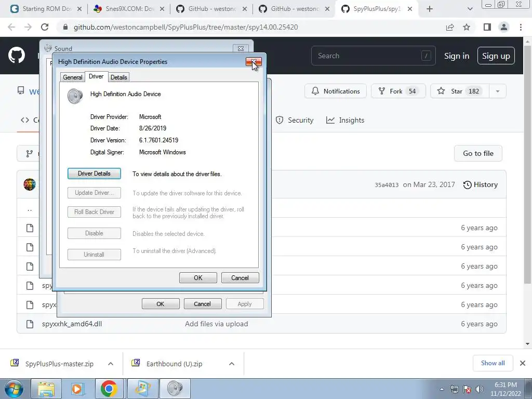
Task: Open commit History link
Action: [481, 184]
